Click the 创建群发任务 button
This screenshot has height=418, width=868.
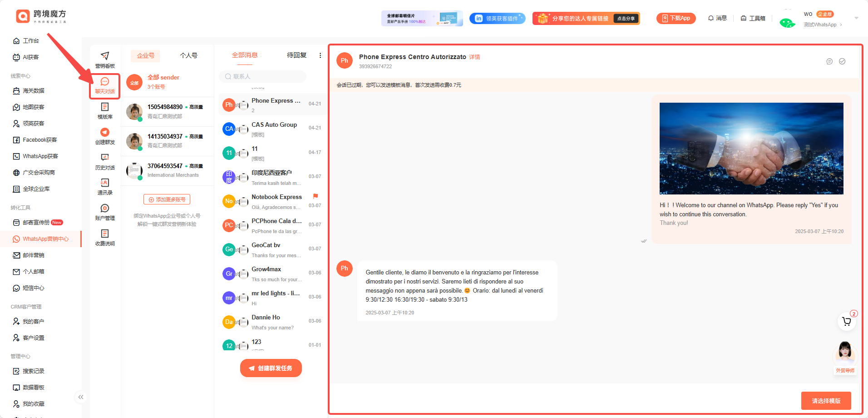point(271,368)
